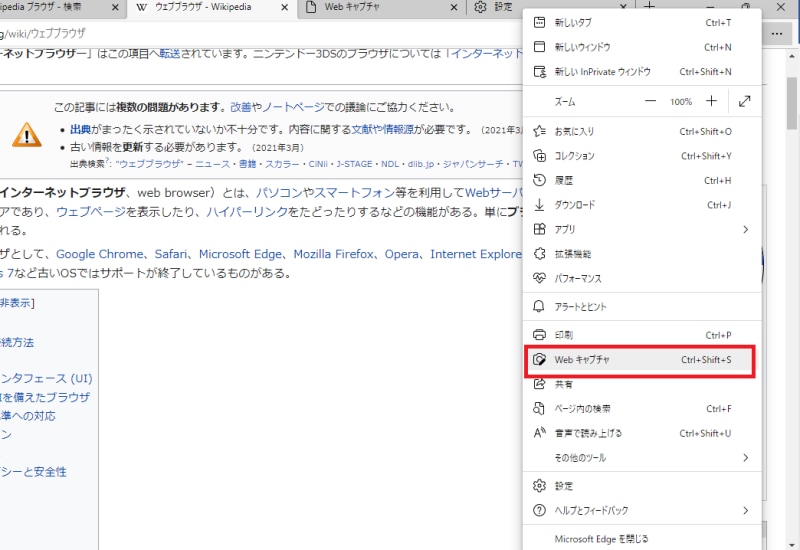Expand the ヘルプとフィードバック submenu
This screenshot has height=550, width=800.
click(x=745, y=511)
